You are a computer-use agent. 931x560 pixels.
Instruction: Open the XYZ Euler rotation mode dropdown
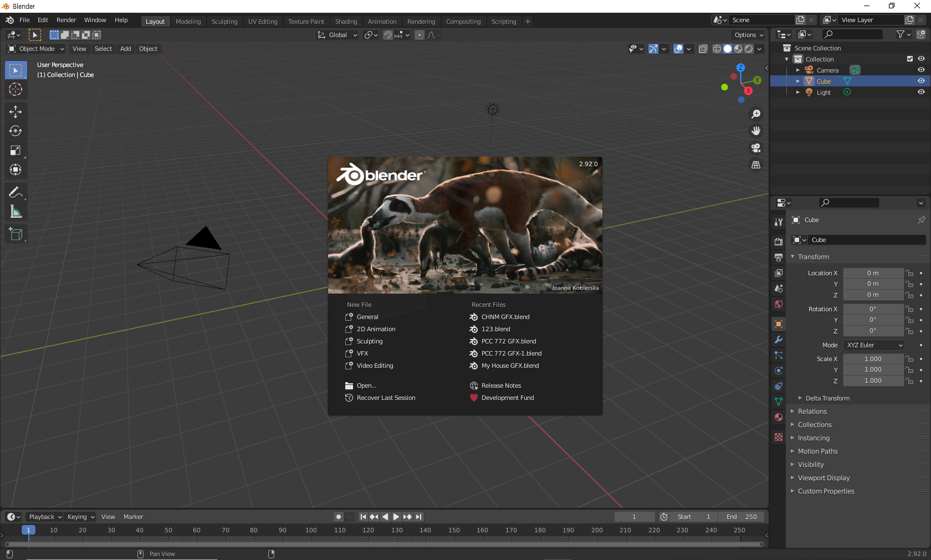873,345
